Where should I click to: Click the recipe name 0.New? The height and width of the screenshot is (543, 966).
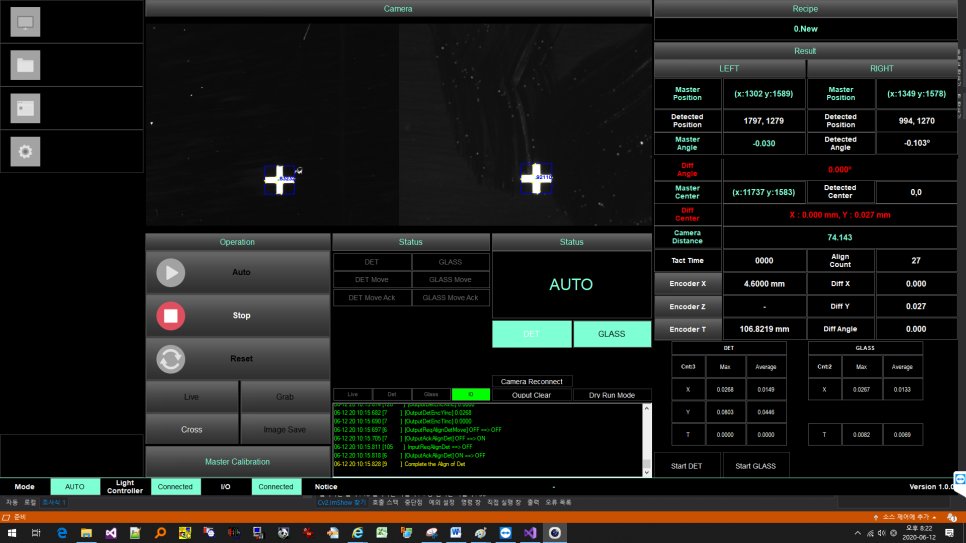click(x=805, y=29)
